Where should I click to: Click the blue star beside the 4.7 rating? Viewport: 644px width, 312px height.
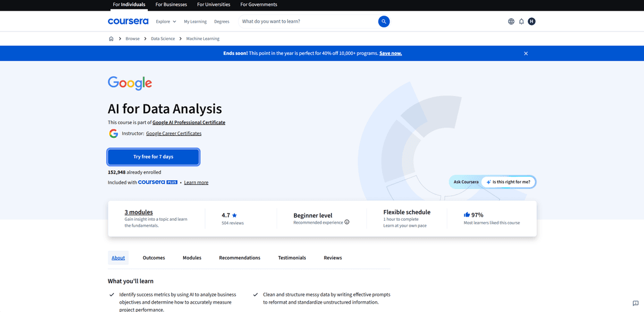(234, 215)
